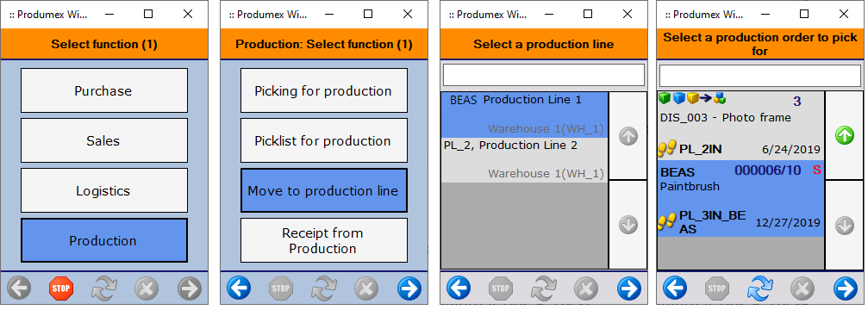Screen dimensions: 868x310
Task: Click grey down arrow in production line list
Action: pyautogui.click(x=628, y=225)
